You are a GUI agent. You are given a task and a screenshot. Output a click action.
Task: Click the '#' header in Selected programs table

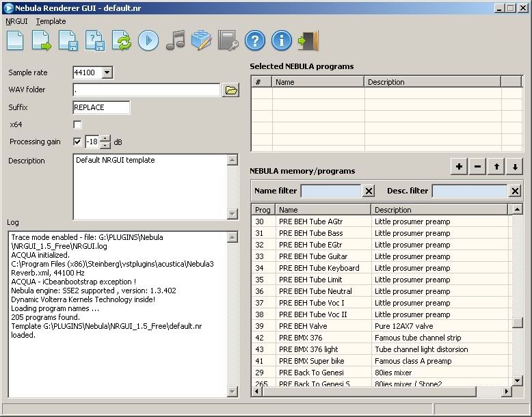click(x=262, y=82)
